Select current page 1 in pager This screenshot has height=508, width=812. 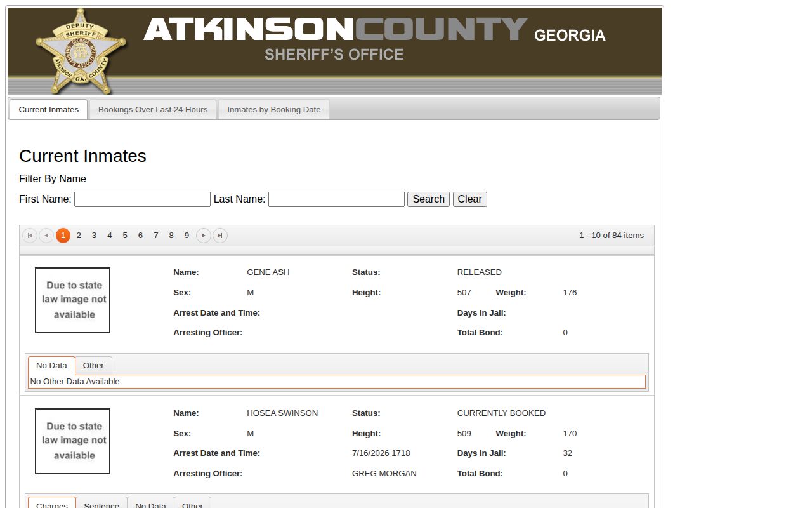63,236
